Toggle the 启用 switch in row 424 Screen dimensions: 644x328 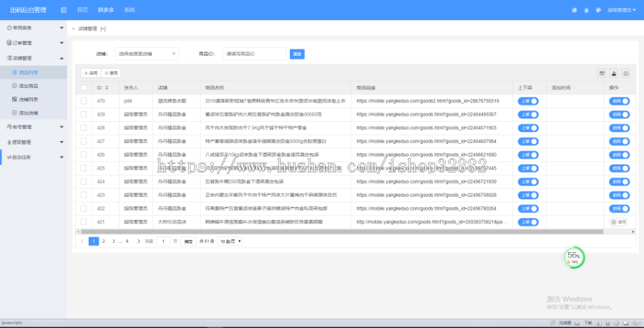[x=620, y=182]
